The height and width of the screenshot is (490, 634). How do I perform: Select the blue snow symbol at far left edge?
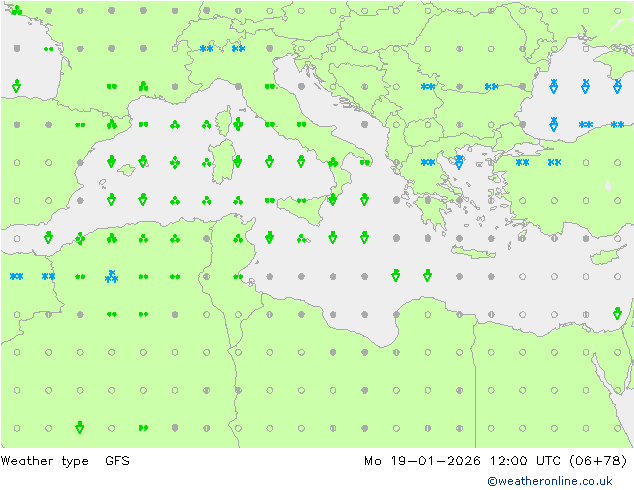(x=16, y=276)
